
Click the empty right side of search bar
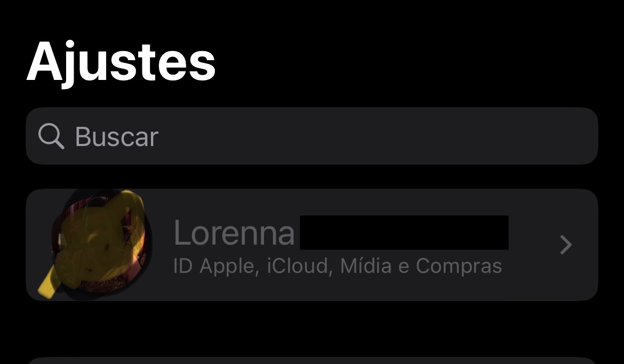[480, 136]
